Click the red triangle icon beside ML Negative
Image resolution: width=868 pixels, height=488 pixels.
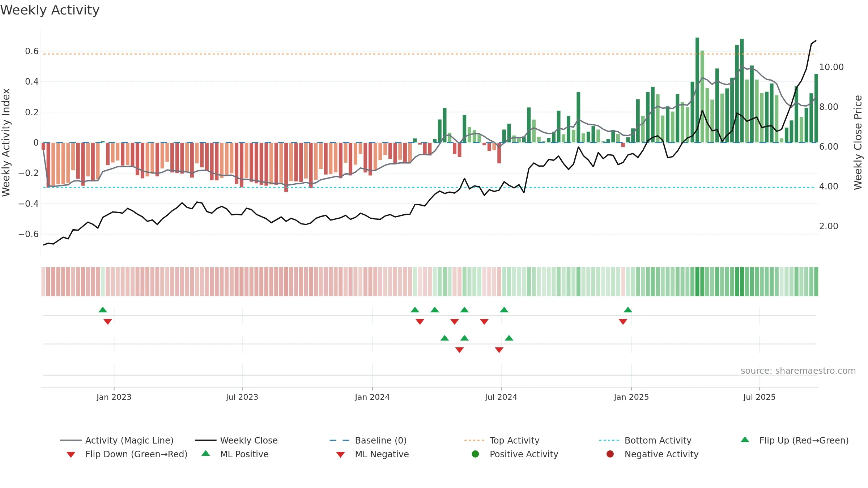tap(340, 455)
